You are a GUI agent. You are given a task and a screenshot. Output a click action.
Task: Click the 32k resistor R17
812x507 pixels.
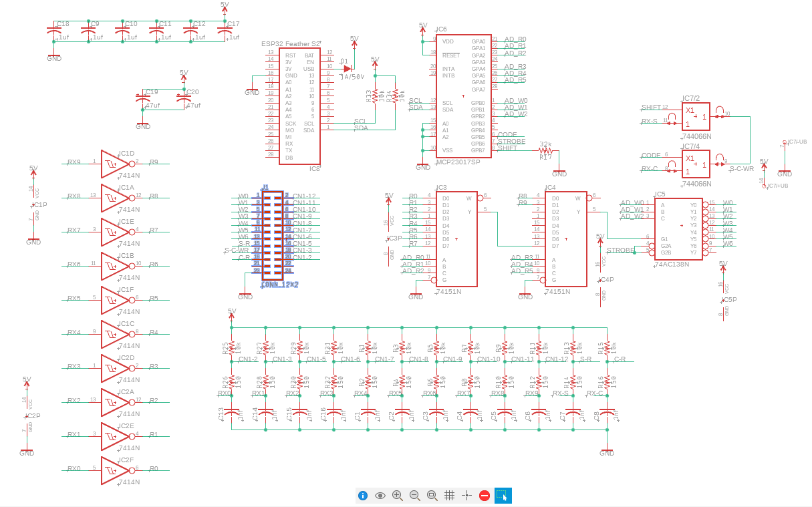pos(545,151)
